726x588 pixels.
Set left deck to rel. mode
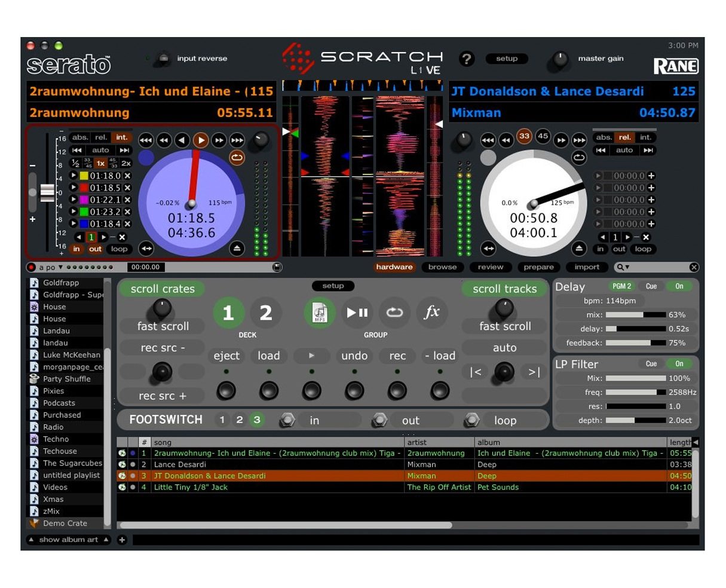coord(101,137)
